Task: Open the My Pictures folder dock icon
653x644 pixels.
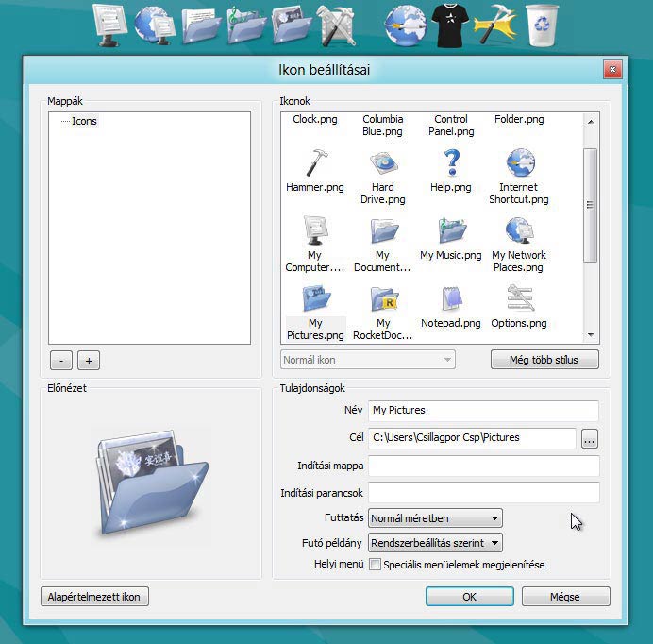Action: tap(292, 25)
